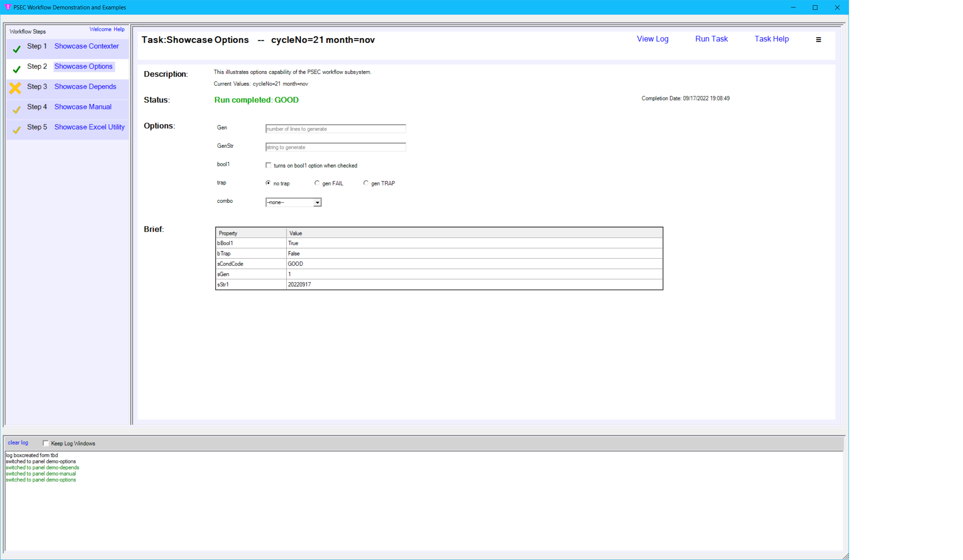Click the clear log link
This screenshot has height=560, width=963.
[18, 442]
